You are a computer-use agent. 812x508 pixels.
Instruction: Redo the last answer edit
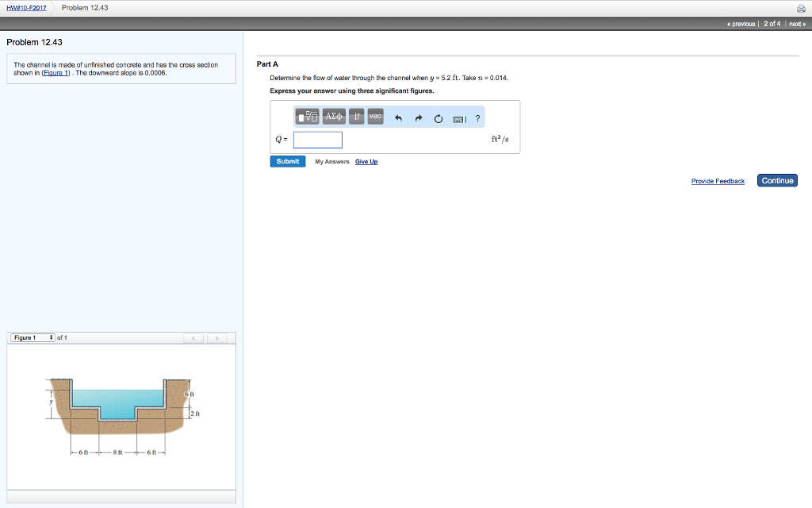point(418,119)
